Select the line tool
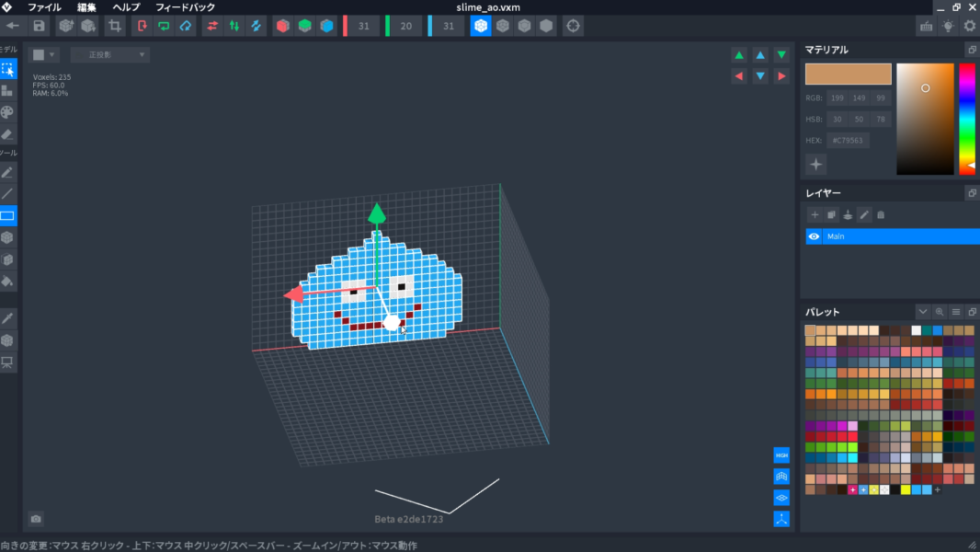The width and height of the screenshot is (980, 552). click(x=7, y=194)
